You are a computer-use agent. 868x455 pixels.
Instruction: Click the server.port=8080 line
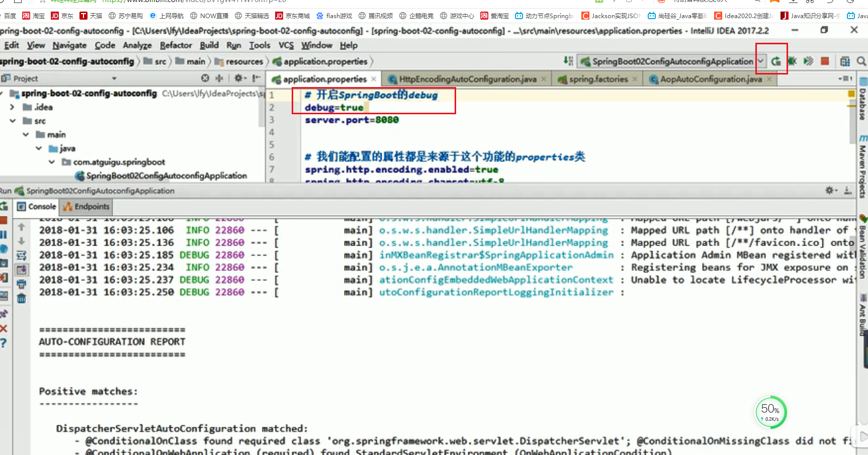352,120
